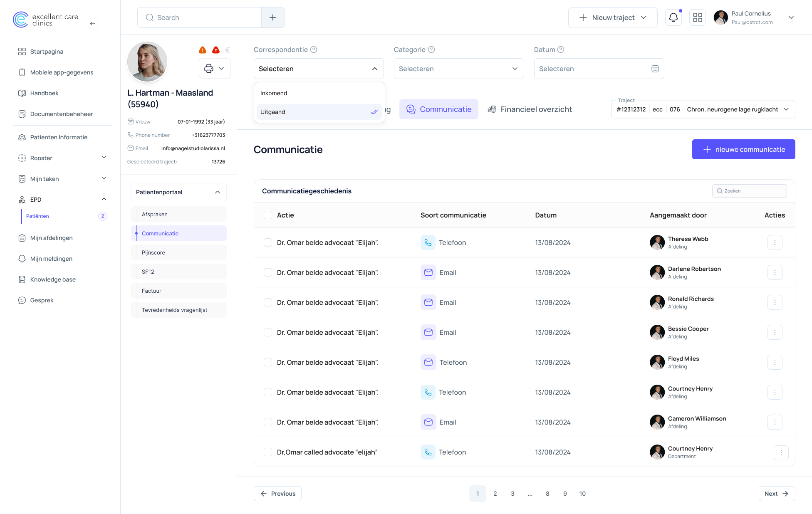The image size is (812, 514).
Task: Open the apps grid icon
Action: pyautogui.click(x=697, y=17)
